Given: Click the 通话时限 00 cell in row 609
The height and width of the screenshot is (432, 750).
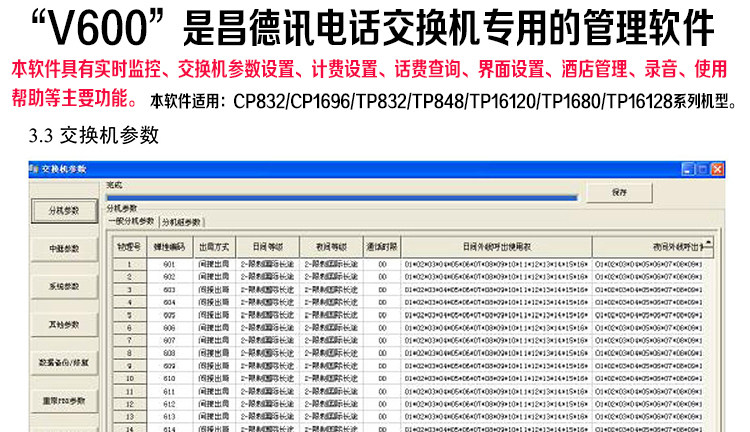Looking at the screenshot, I should click(x=382, y=366).
